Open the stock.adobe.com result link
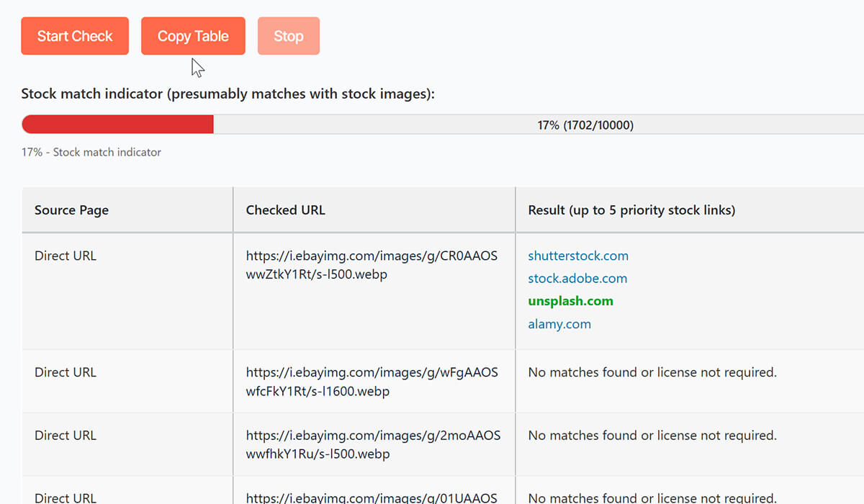Screen dimensions: 864x504 tap(577, 279)
